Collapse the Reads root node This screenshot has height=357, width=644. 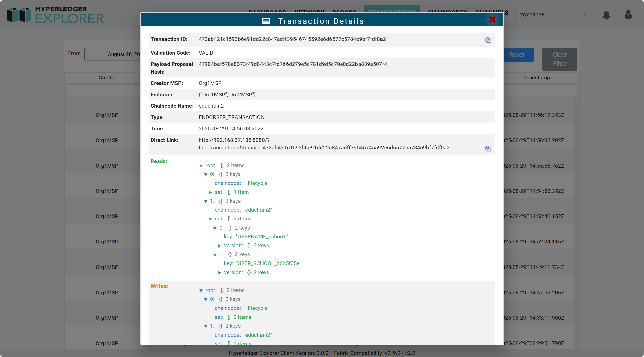click(x=201, y=166)
